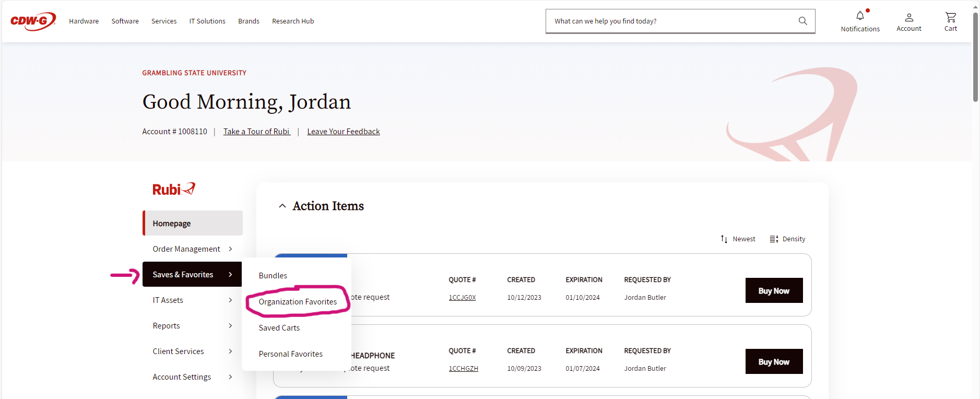Click the search magnifier icon
Viewport: 980px width, 399px height.
coord(802,21)
